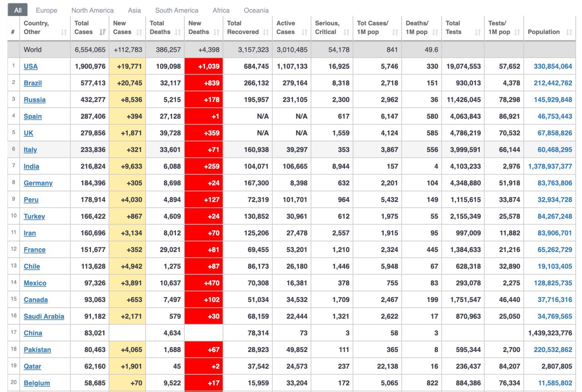This screenshot has width=582, height=392.
Task: Sort by New Cases arrow icon
Action: pyautogui.click(x=139, y=32)
